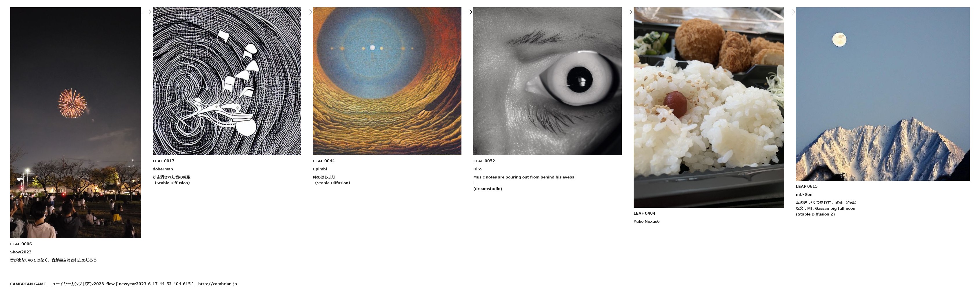
Task: Click the LEAF 0006 label
Action: click(x=21, y=244)
